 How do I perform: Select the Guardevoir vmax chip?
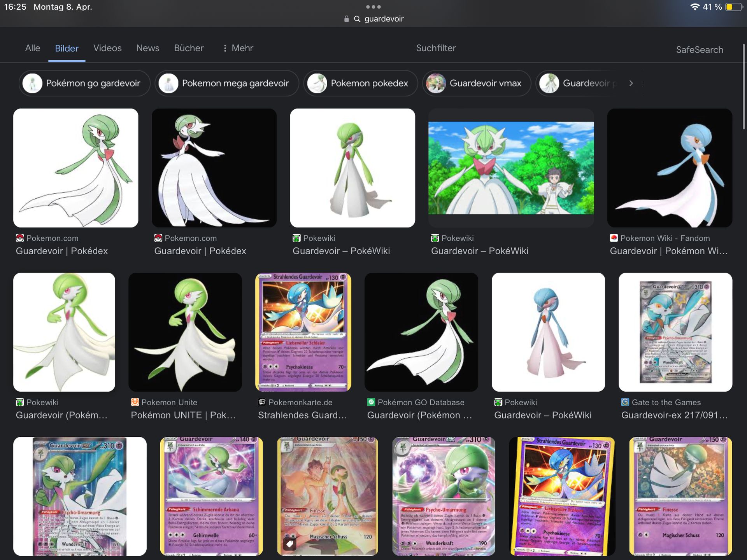click(477, 83)
